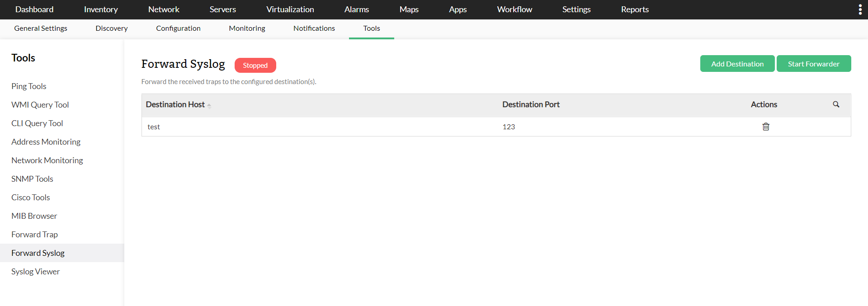The width and height of the screenshot is (868, 306).
Task: Switch to the Discovery tab
Action: point(112,28)
